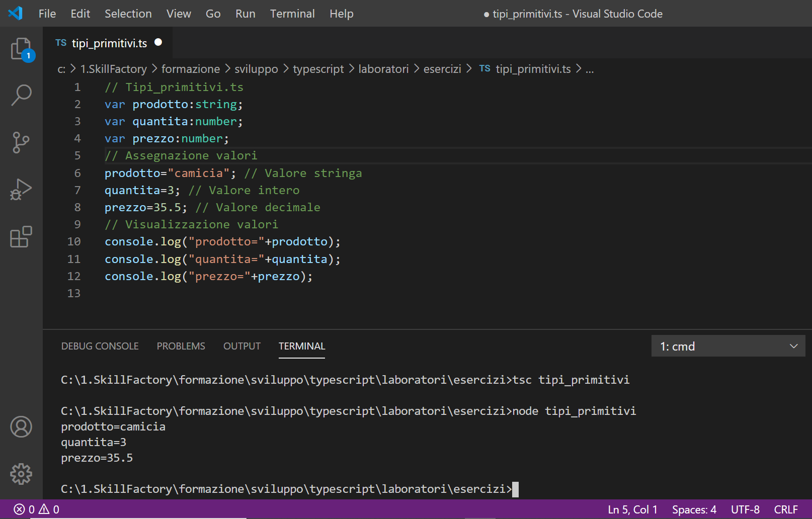
Task: Click the 'Spaces: 4' indentation setting
Action: click(694, 509)
